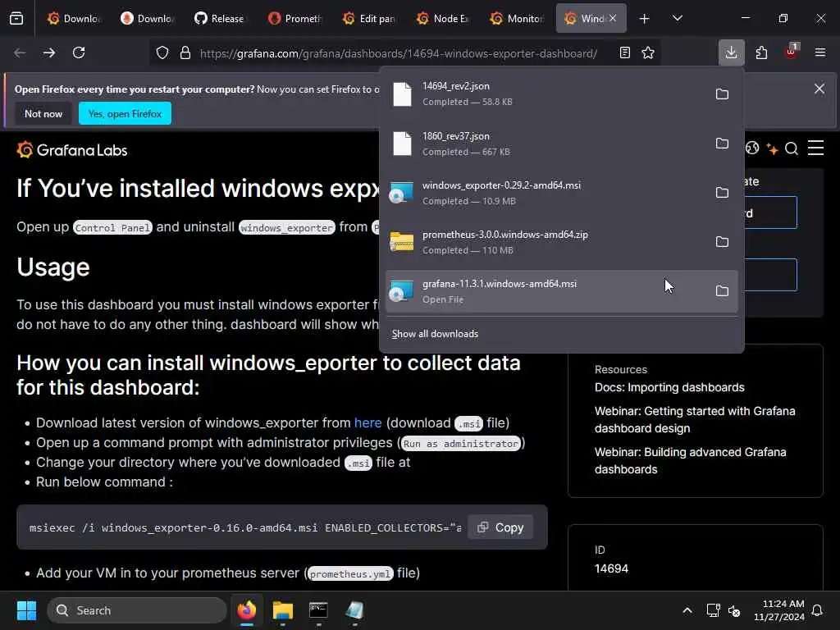Viewport: 840px width, 630px height.
Task: Click Not now button
Action: (x=43, y=113)
